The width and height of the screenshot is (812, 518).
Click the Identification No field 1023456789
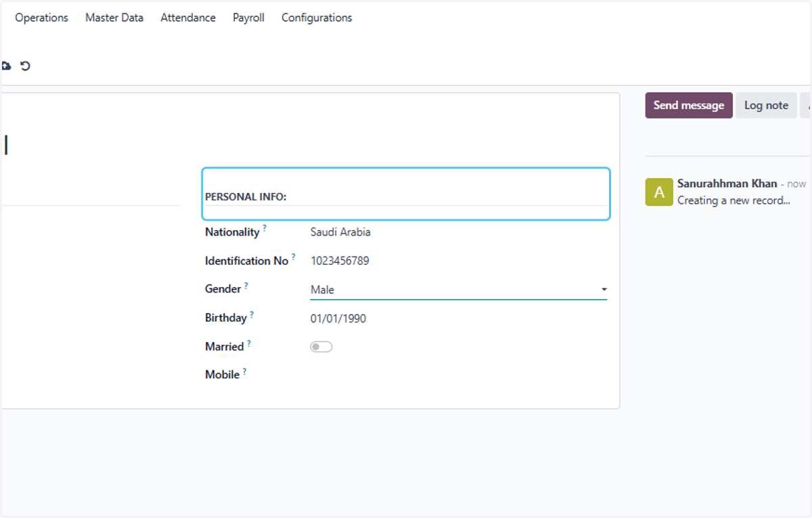pos(459,261)
